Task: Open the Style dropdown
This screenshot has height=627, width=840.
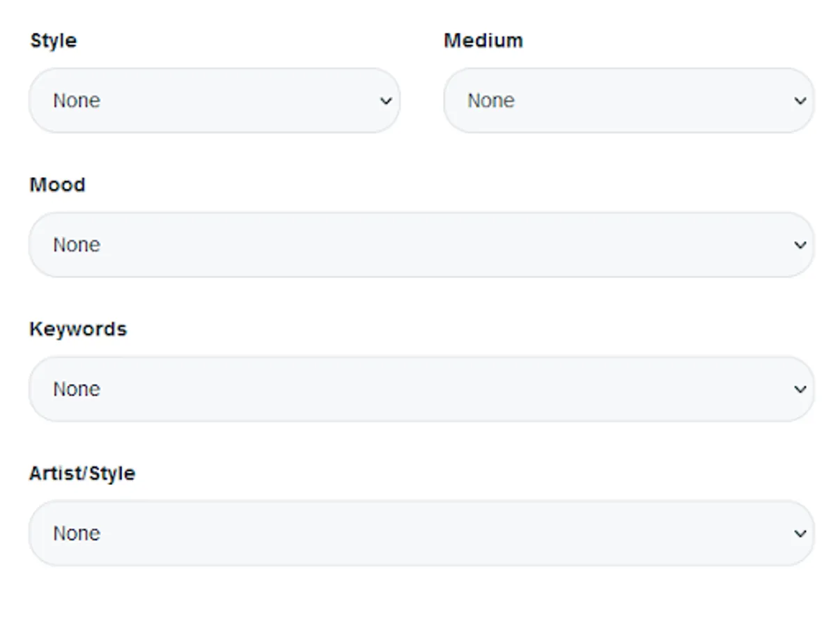Action: click(215, 100)
